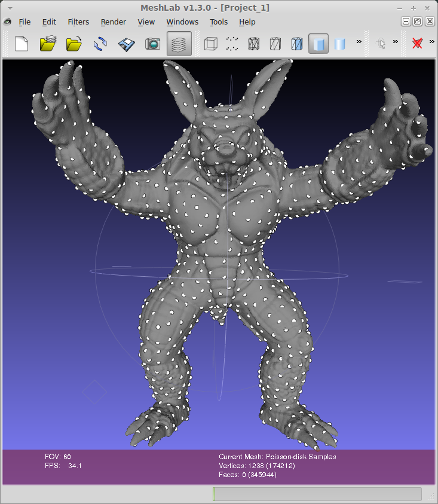
Task: Toggle the Show Layer Dialog button
Action: (x=179, y=44)
